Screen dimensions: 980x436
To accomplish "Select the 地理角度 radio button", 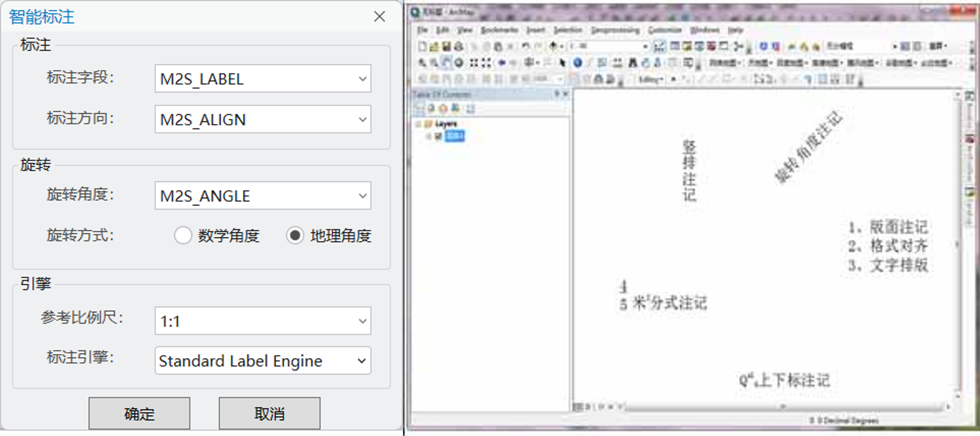I will pyautogui.click(x=295, y=235).
